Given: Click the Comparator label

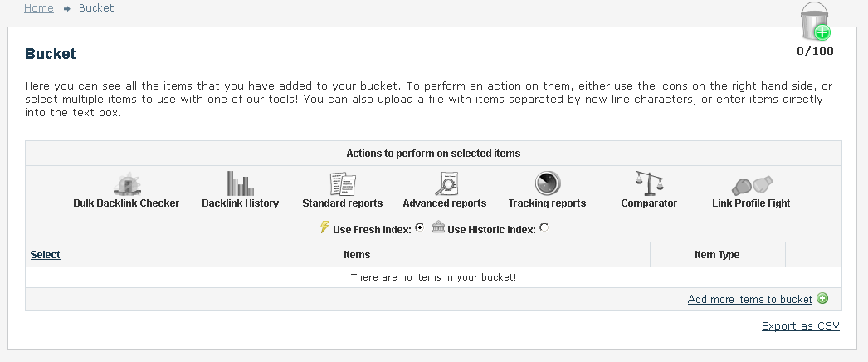Looking at the screenshot, I should point(649,203).
